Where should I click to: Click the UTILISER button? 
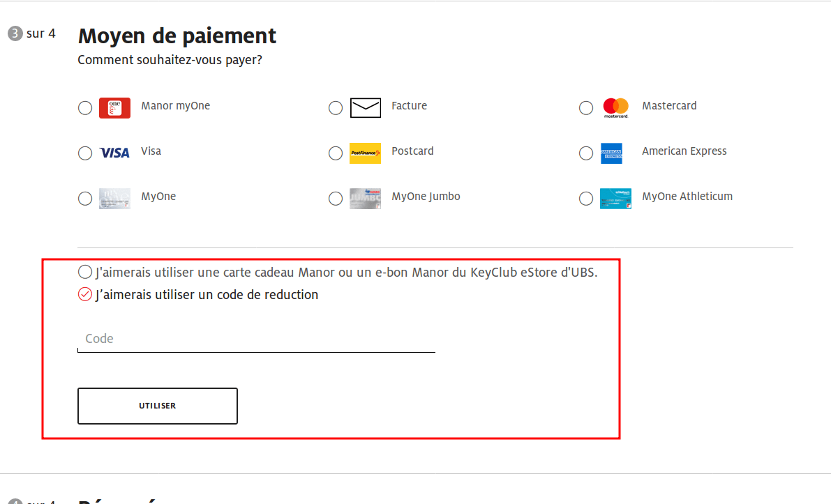pos(157,405)
